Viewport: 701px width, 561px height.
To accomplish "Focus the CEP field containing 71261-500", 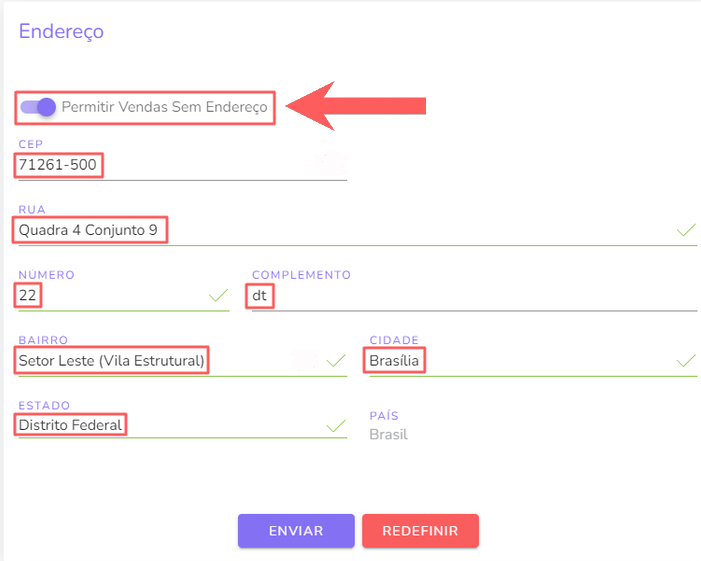I will pyautogui.click(x=182, y=165).
